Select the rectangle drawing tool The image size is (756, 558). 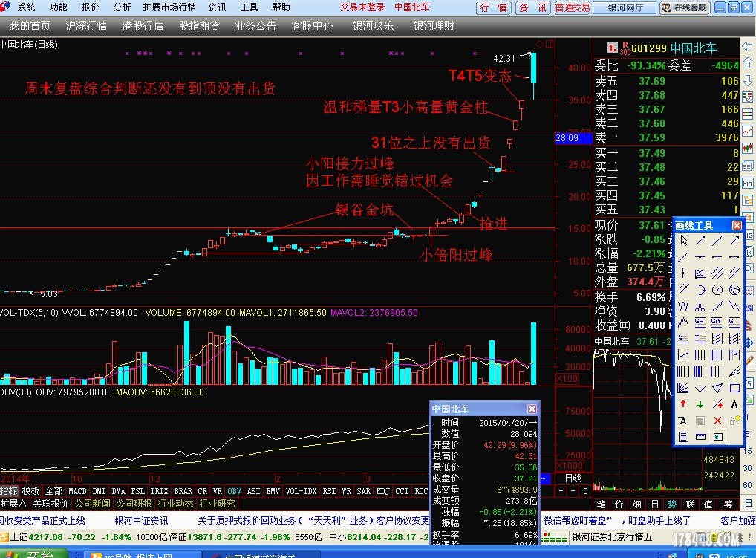click(x=734, y=388)
